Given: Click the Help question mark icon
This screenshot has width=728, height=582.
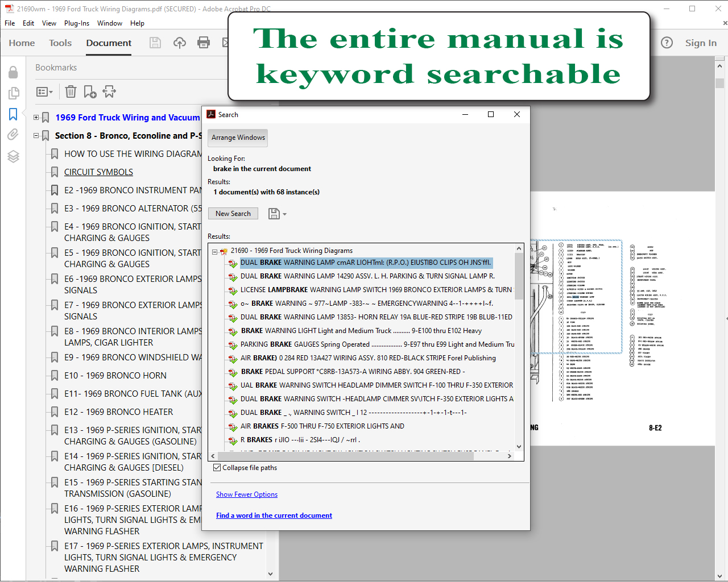Looking at the screenshot, I should 667,43.
